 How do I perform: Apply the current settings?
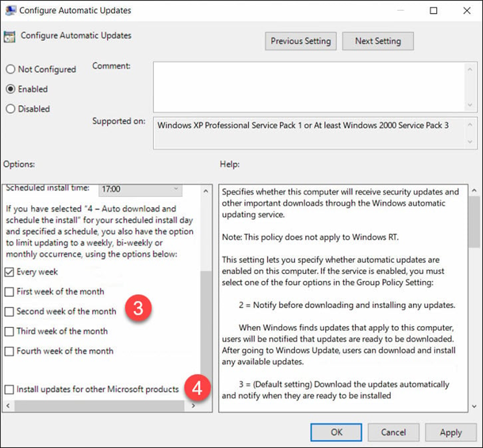pyautogui.click(x=451, y=432)
